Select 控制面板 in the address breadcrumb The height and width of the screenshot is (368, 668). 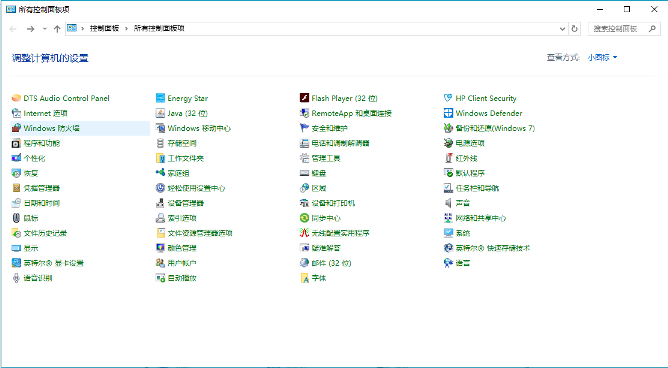coord(104,29)
